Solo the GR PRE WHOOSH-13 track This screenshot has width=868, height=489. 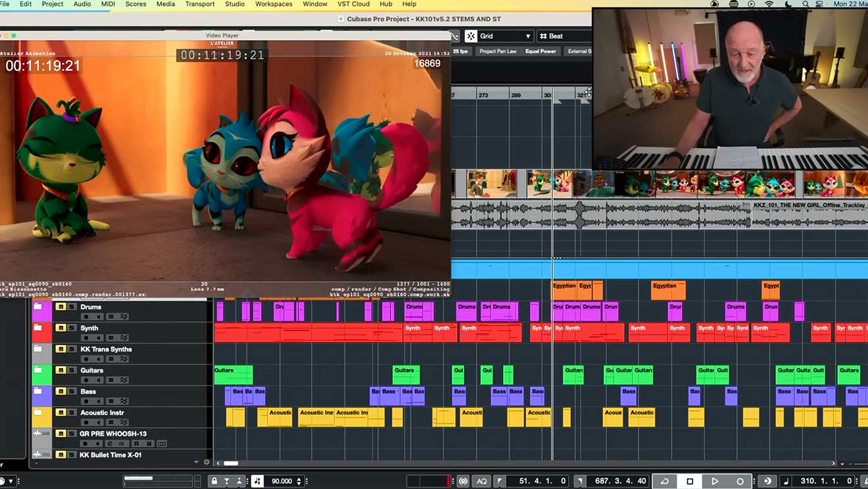(72, 433)
